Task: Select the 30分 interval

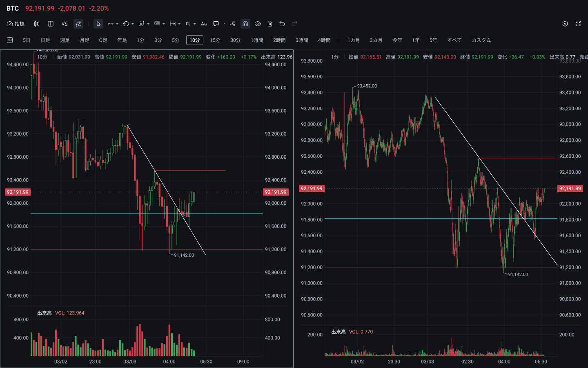Action: (x=235, y=40)
